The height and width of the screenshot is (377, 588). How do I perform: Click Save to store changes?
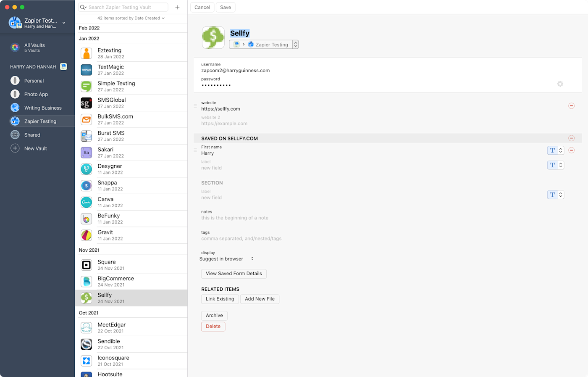point(226,7)
